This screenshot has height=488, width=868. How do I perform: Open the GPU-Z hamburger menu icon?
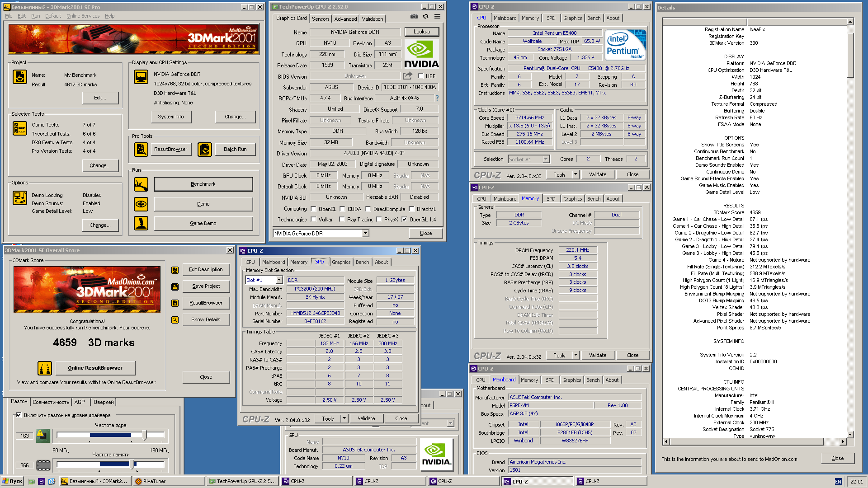click(437, 16)
